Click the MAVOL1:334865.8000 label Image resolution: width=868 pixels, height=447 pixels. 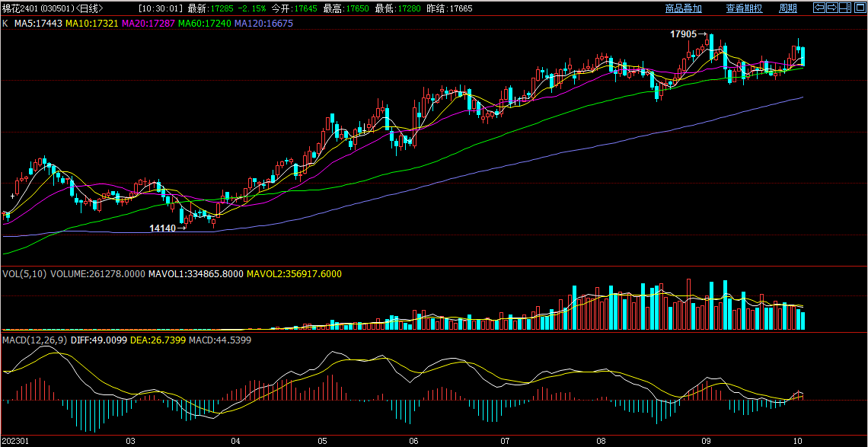pos(196,273)
